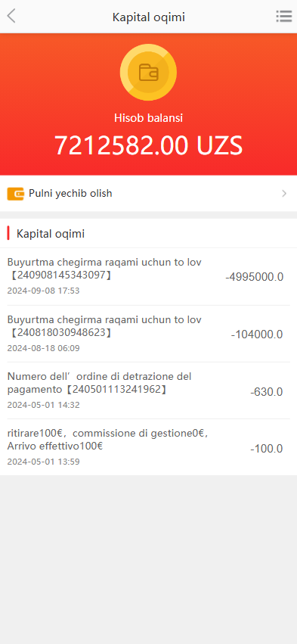Click the Hisob balansi label
Screen dimensions: 297x644
(x=148, y=118)
